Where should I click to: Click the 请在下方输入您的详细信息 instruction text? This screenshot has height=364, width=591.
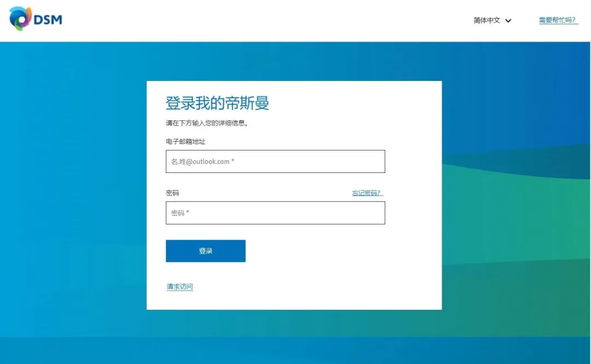point(207,123)
